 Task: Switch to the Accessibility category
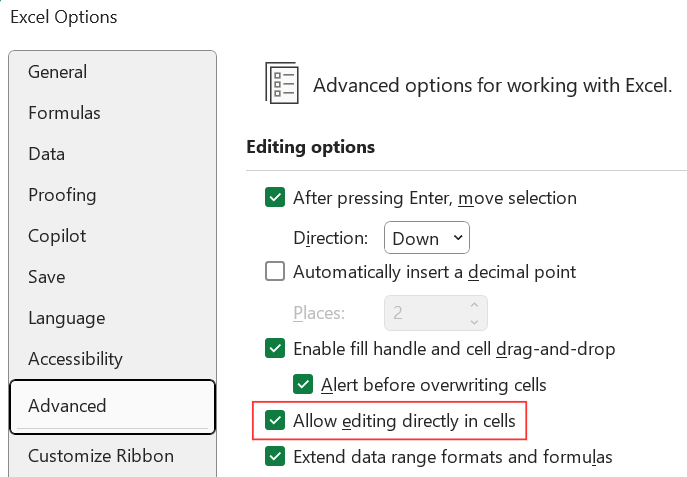pyautogui.click(x=75, y=358)
